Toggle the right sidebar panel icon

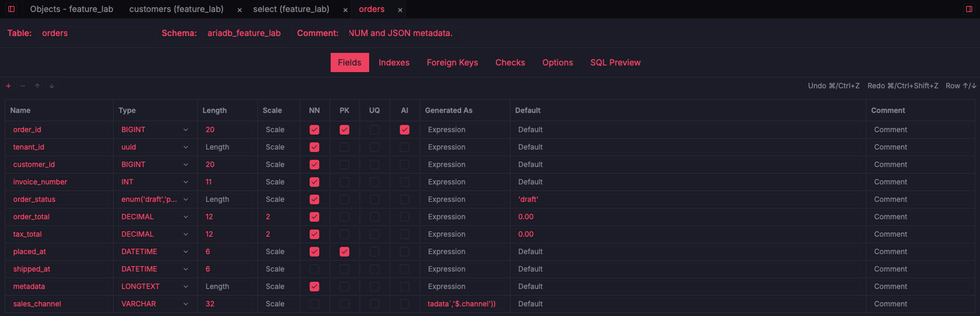point(969,9)
